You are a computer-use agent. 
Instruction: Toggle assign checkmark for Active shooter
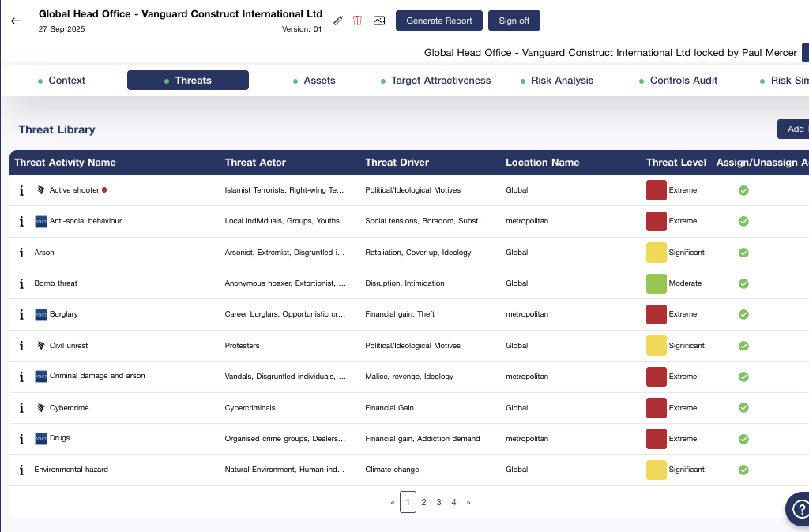coord(743,190)
